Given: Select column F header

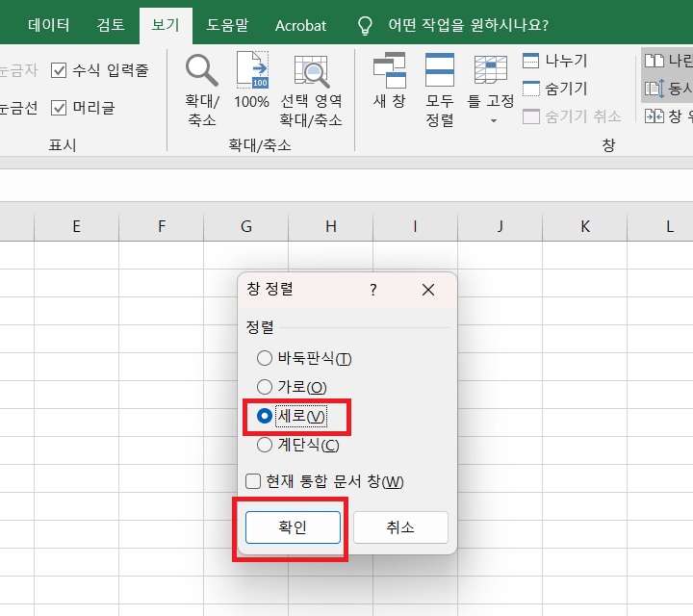Looking at the screenshot, I should click(162, 226).
